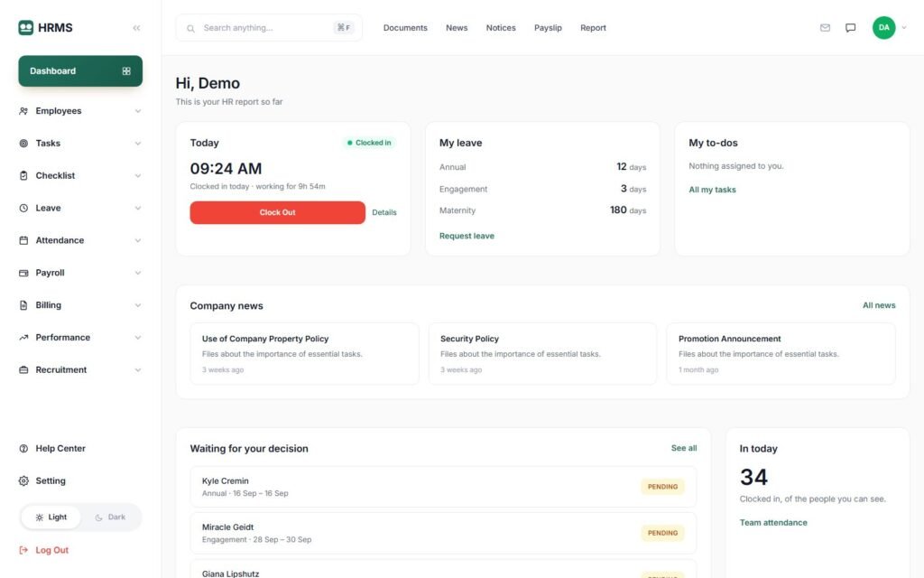Click the Leave clock icon
Screen dimensions: 924x578
click(23, 209)
